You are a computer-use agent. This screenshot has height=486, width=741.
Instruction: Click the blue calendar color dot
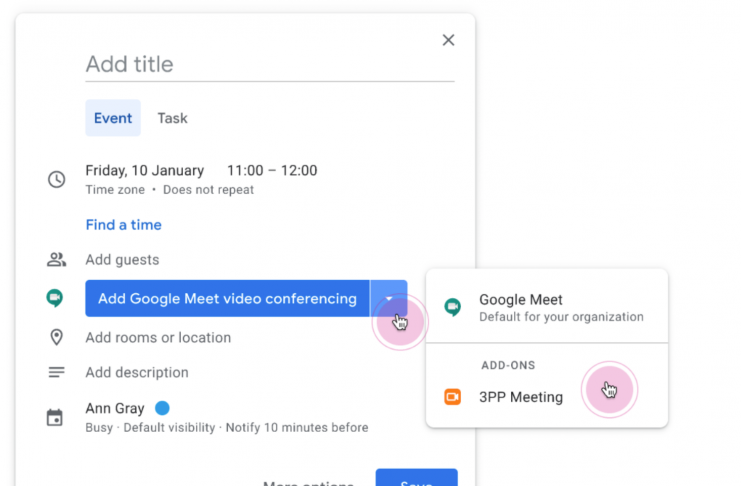point(162,408)
